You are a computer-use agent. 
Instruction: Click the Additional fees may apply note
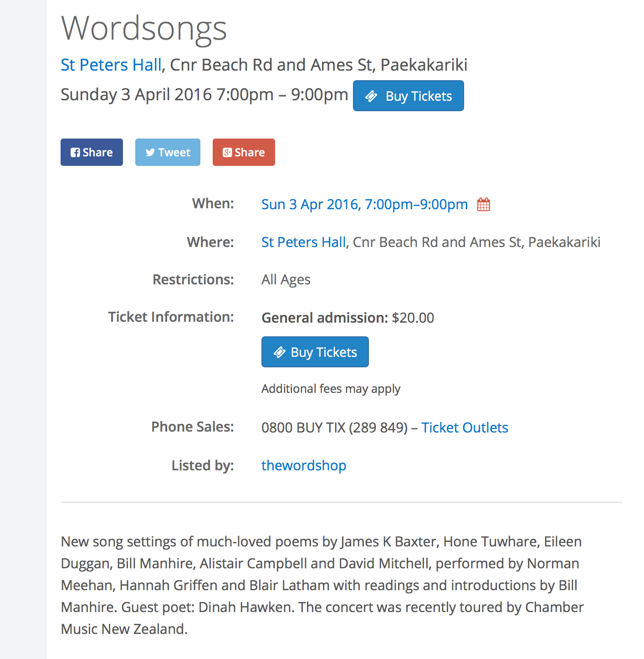[331, 389]
